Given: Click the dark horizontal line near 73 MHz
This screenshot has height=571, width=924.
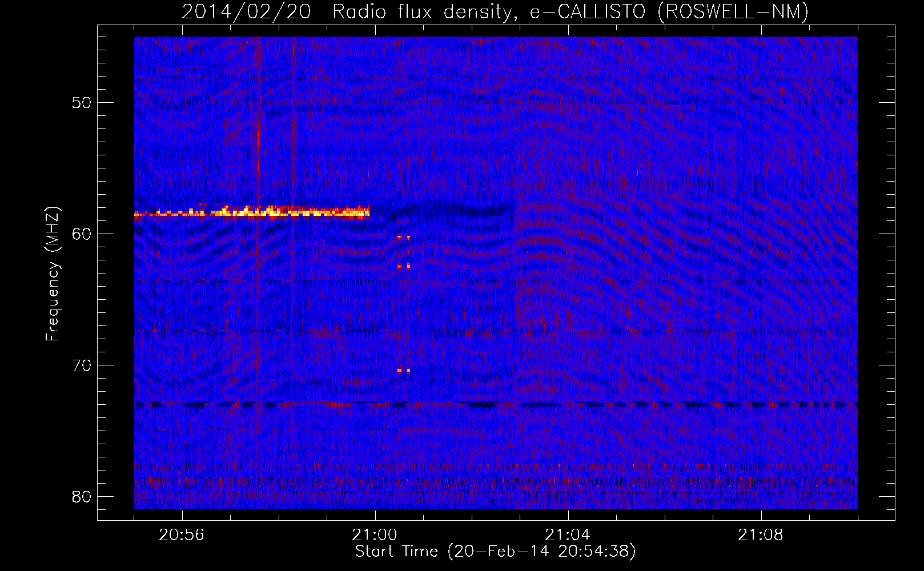Looking at the screenshot, I should click(496, 404).
